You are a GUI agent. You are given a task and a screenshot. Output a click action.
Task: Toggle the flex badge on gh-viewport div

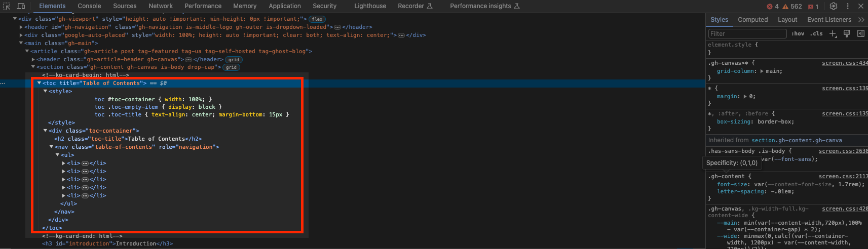[x=317, y=19]
